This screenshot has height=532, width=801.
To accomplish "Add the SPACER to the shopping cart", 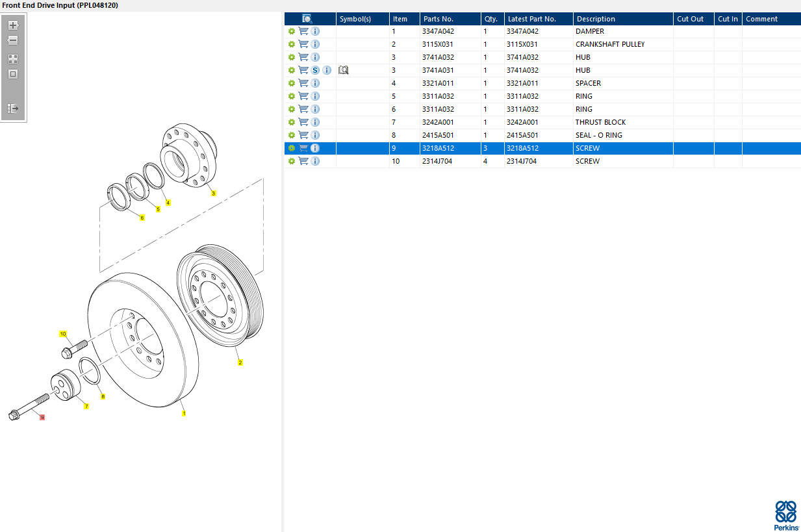I will point(303,83).
